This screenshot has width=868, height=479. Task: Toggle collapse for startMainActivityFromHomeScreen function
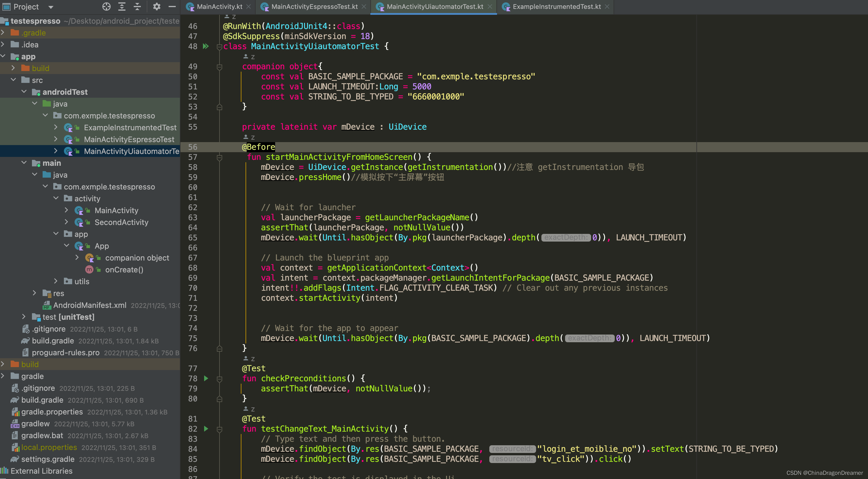click(x=219, y=157)
